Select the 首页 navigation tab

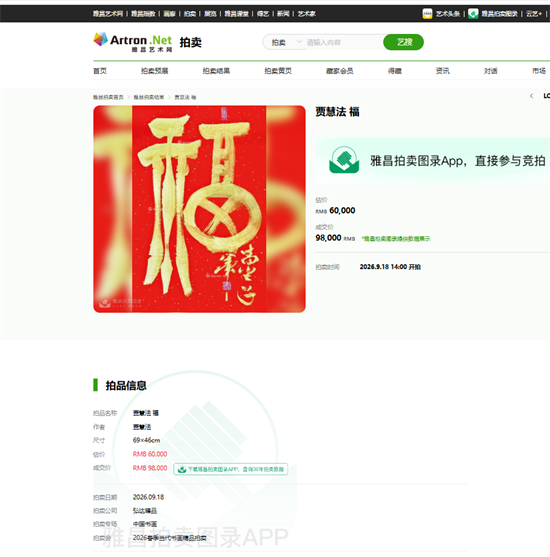coord(100,71)
